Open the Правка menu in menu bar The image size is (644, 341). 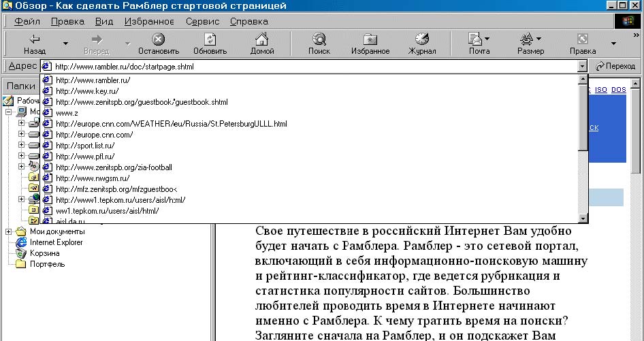pyautogui.click(x=67, y=21)
